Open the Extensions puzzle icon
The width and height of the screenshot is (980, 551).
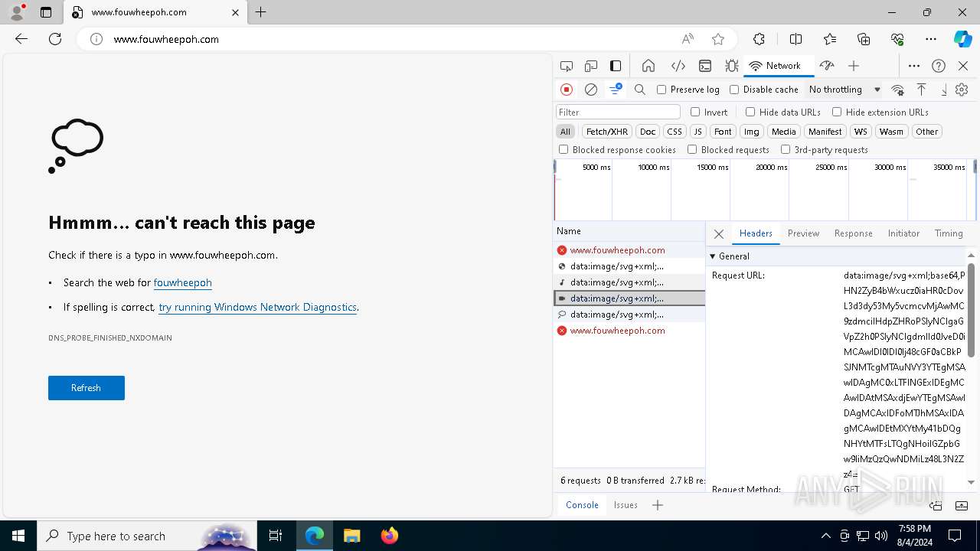[x=759, y=39]
